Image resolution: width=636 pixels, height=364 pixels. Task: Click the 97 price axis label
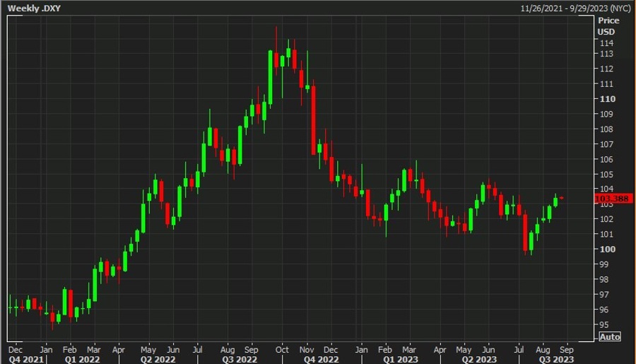pyautogui.click(x=604, y=295)
